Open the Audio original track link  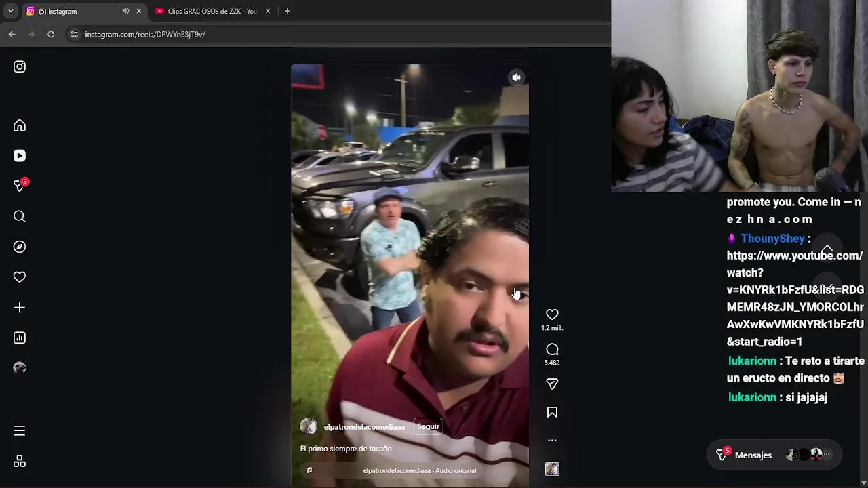click(x=419, y=470)
